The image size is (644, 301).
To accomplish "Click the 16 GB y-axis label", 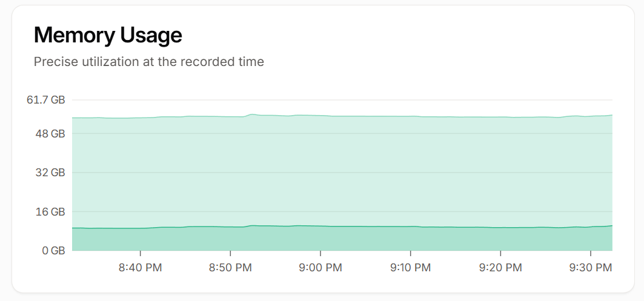I will click(50, 212).
